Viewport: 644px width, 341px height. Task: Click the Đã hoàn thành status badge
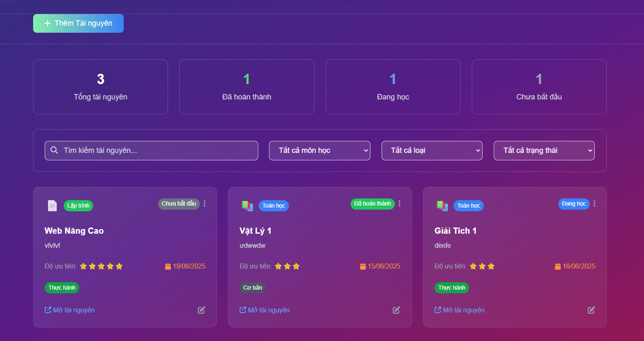pos(372,204)
